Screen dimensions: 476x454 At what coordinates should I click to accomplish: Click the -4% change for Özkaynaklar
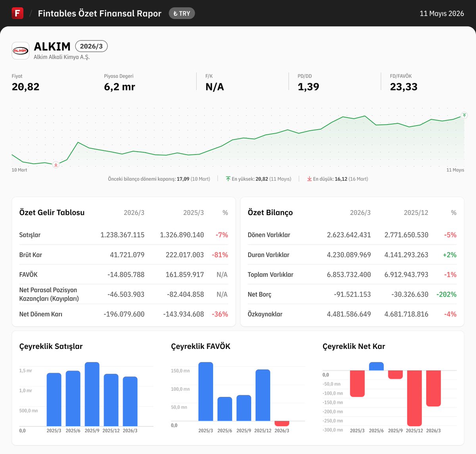[x=450, y=314]
